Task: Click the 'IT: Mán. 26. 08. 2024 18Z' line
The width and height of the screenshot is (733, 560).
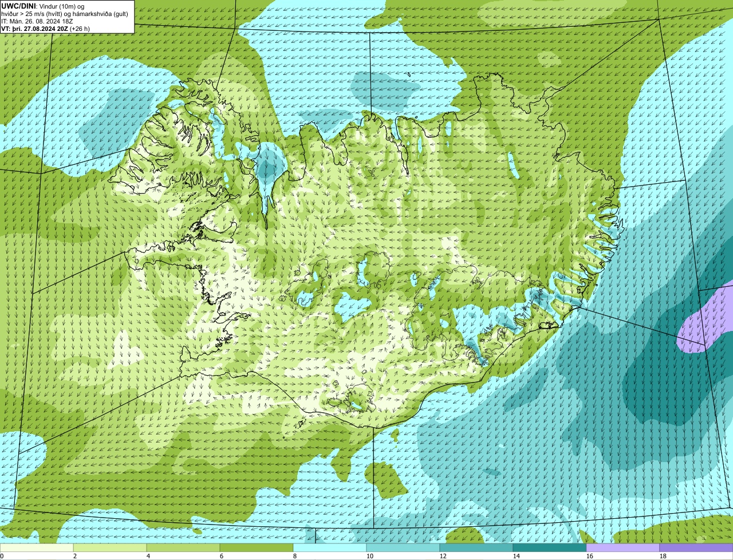Action: (x=37, y=21)
